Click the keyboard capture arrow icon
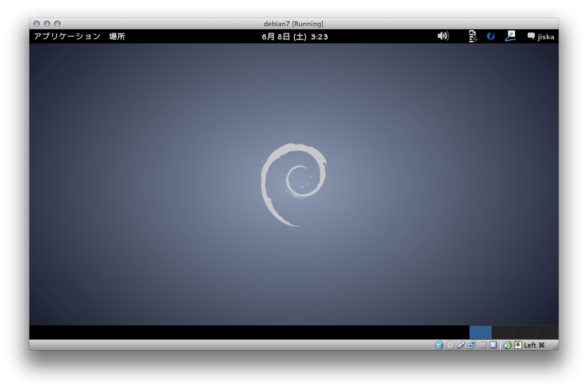Image resolution: width=588 pixels, height=391 pixels. click(518, 345)
